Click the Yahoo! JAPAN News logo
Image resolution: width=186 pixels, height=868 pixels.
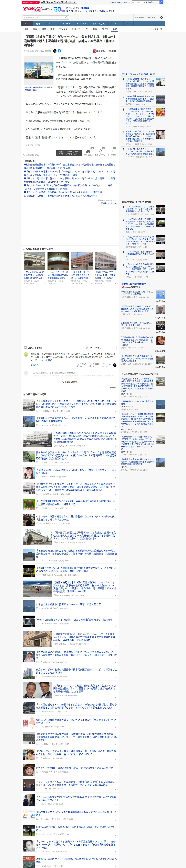[x=37, y=9]
